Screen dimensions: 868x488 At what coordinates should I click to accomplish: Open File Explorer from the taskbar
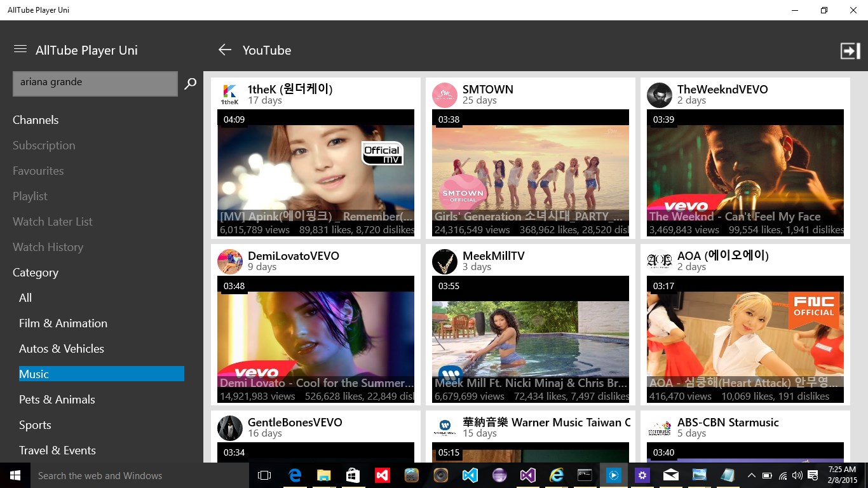[323, 475]
